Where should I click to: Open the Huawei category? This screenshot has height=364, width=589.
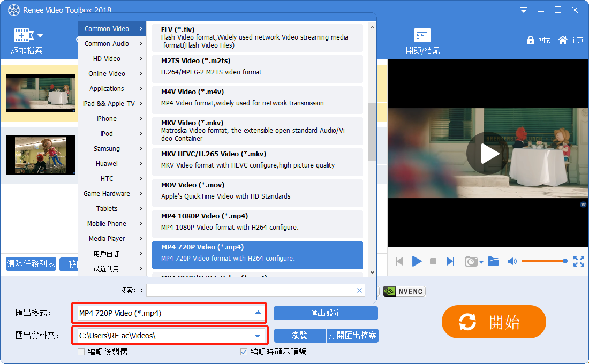[112, 164]
